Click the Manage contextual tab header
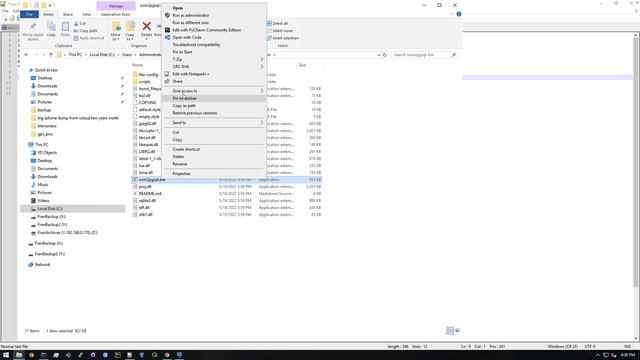The height and width of the screenshot is (360, 640). (x=116, y=6)
